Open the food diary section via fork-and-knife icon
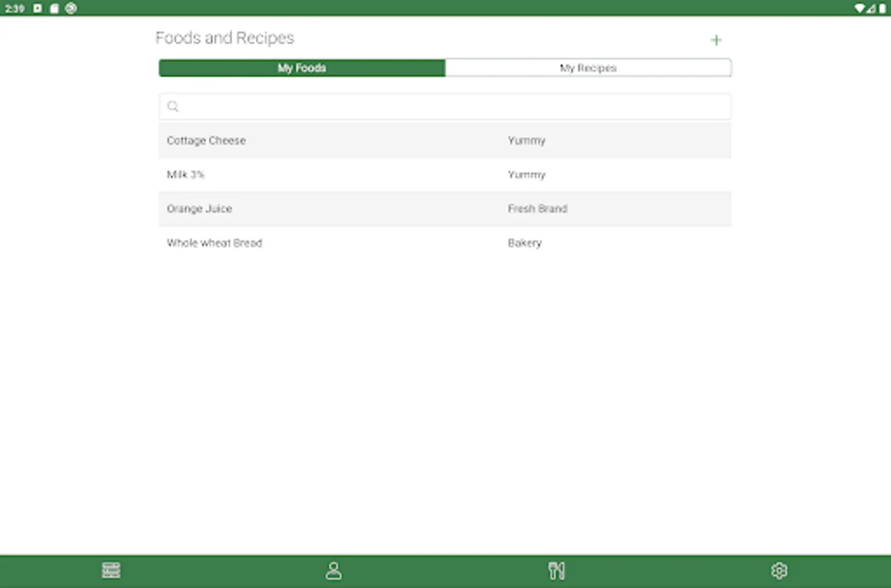Image resolution: width=891 pixels, height=588 pixels. pyautogui.click(x=556, y=570)
